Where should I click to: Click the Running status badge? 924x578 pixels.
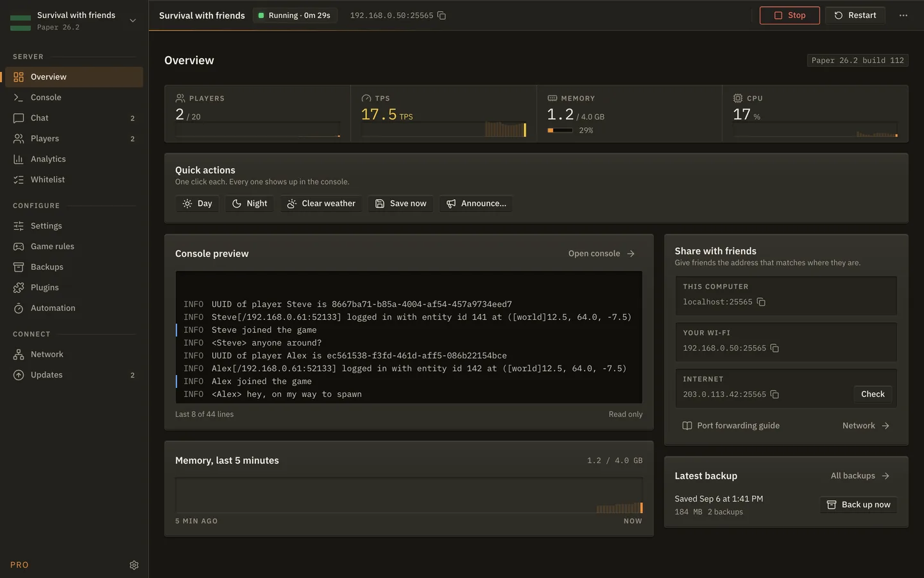tap(295, 15)
